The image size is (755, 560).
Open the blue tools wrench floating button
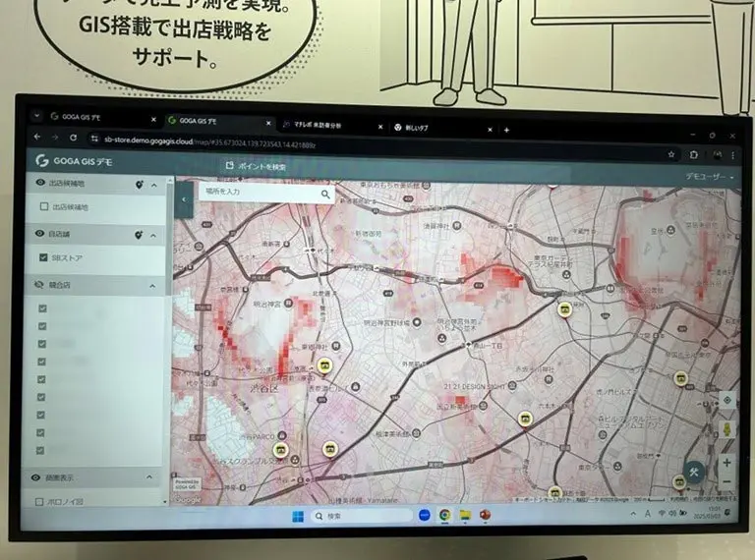coord(694,473)
